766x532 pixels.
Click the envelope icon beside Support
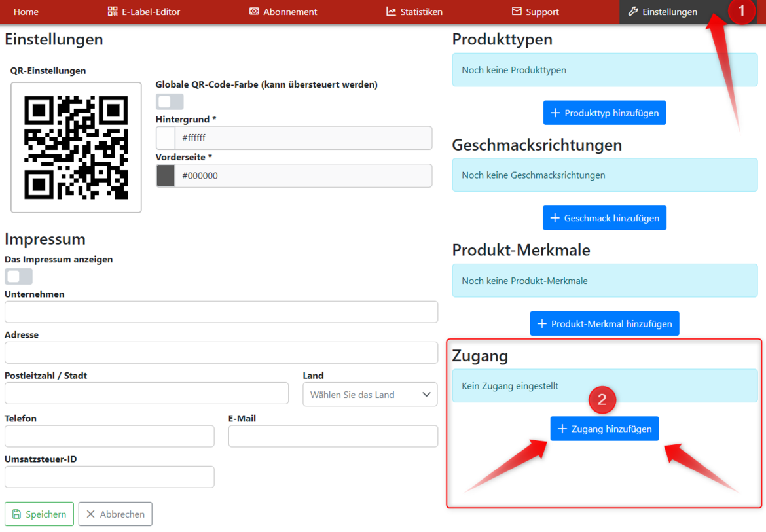pyautogui.click(x=517, y=11)
